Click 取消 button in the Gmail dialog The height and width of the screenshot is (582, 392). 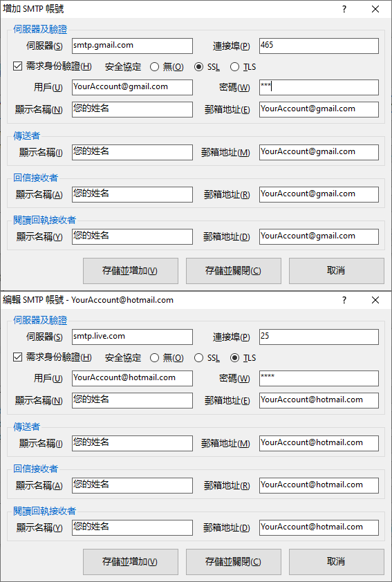(336, 270)
